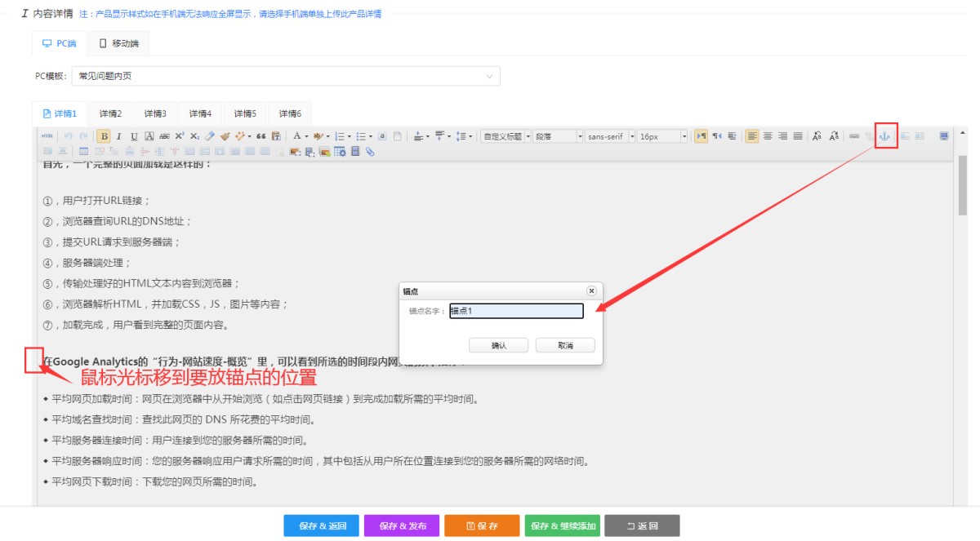This screenshot has height=541, width=980.
Task: Toggle bold formatting in the editor toolbar
Action: click(104, 136)
